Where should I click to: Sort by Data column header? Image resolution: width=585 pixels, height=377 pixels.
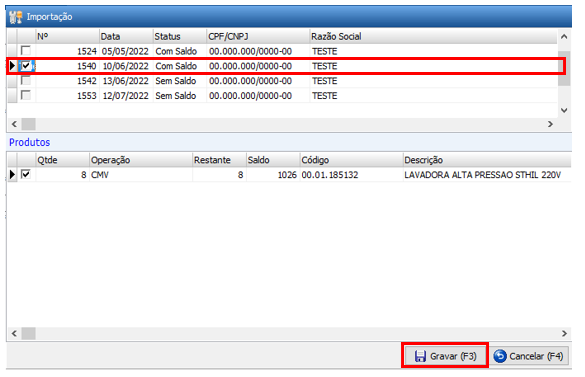(126, 37)
